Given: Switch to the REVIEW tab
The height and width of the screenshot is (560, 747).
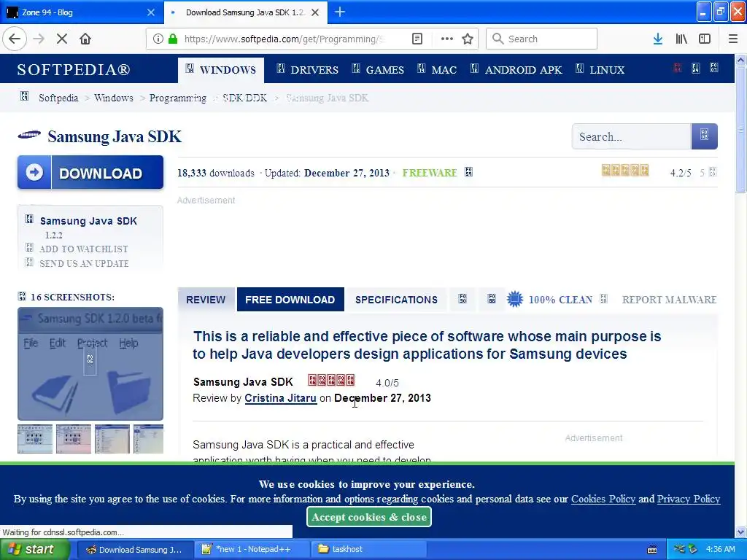Looking at the screenshot, I should pos(206,300).
